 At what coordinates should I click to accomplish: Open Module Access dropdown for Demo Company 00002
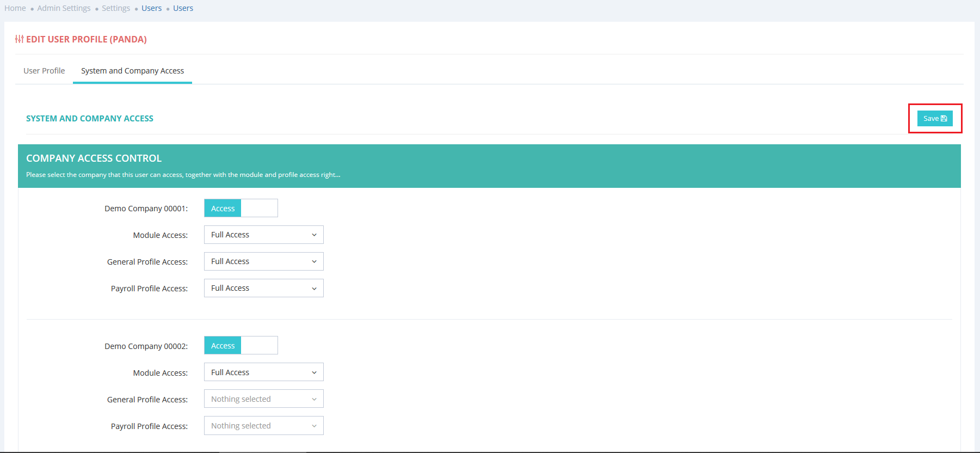tap(263, 372)
